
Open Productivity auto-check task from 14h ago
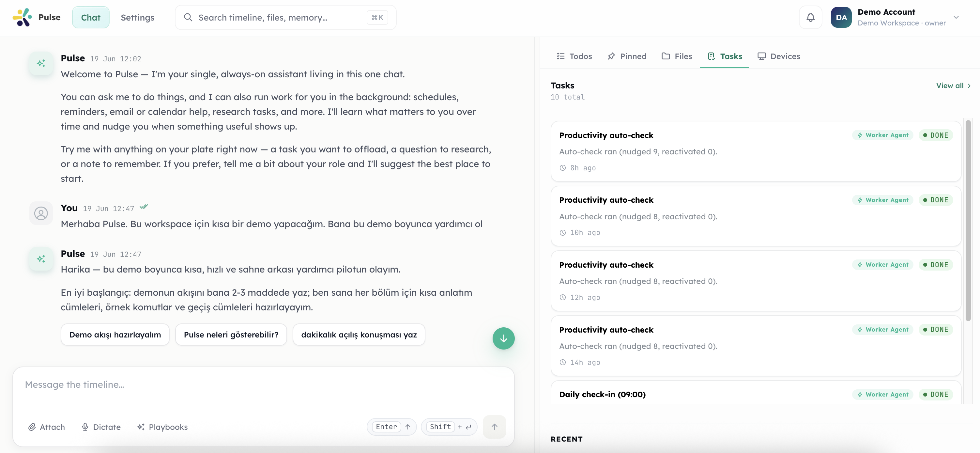(756, 346)
